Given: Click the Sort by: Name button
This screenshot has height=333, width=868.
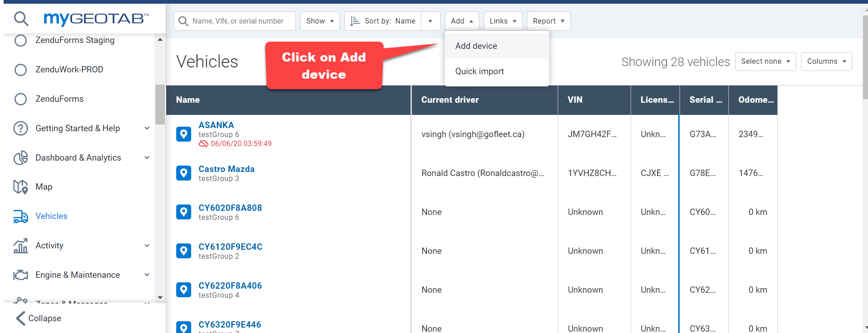Looking at the screenshot, I should [x=383, y=21].
